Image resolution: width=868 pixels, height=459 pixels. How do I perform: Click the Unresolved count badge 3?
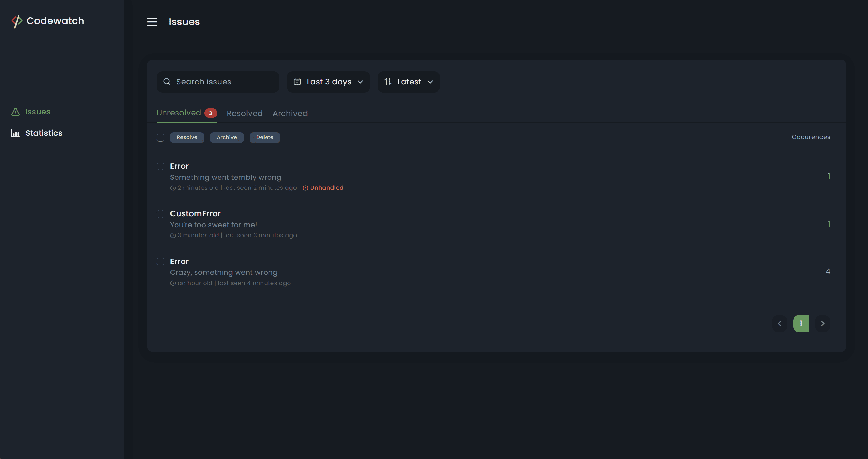point(210,113)
